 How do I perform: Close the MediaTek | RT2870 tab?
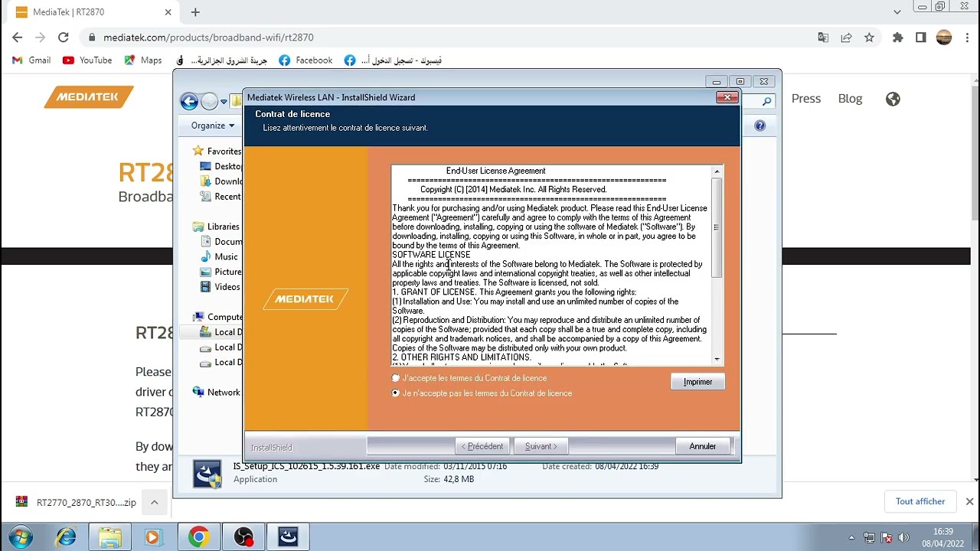coord(168,12)
